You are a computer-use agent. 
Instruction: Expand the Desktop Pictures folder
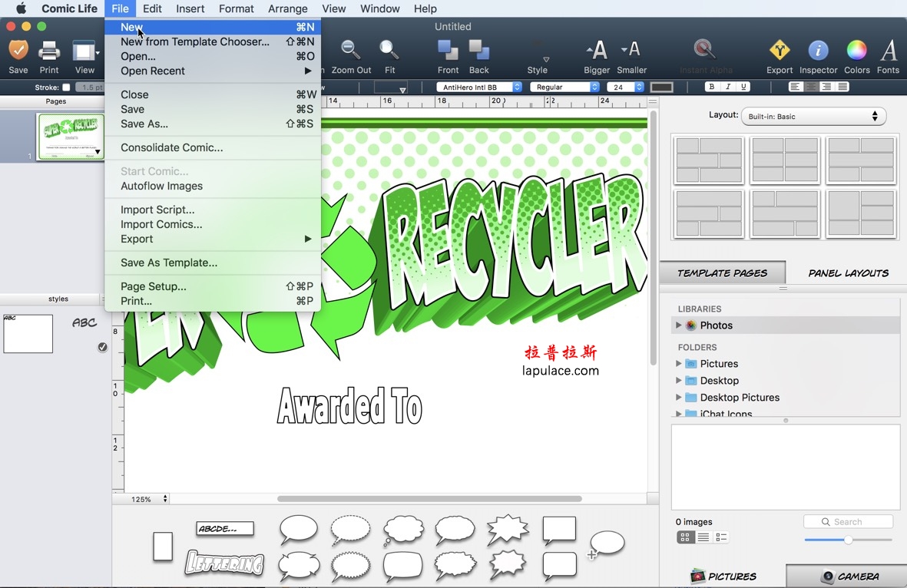(678, 397)
